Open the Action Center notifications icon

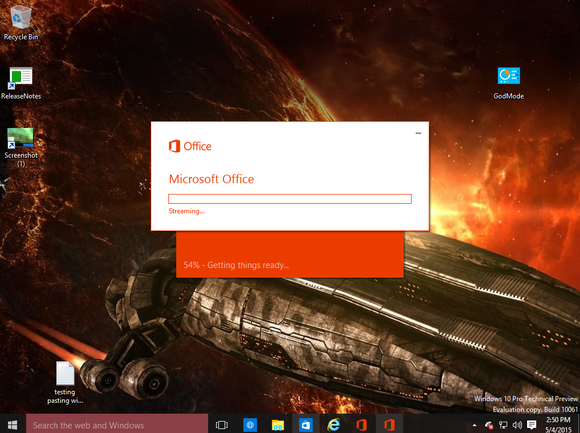point(532,425)
